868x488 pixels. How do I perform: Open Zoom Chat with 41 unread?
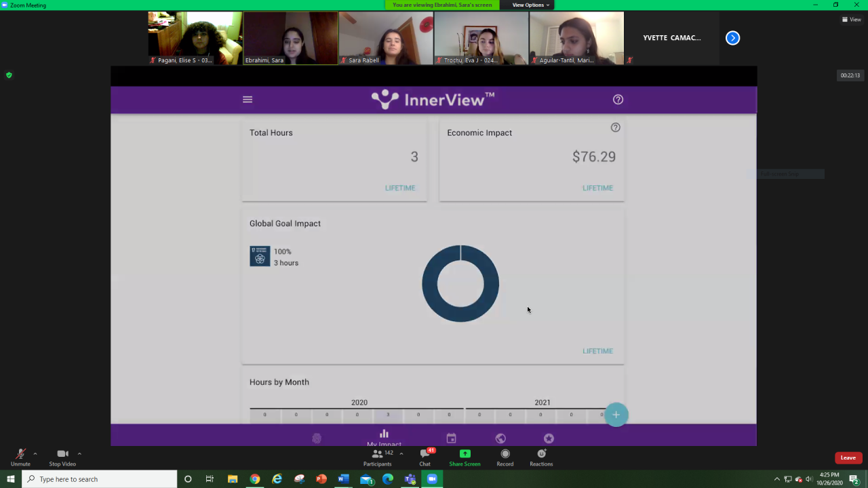pyautogui.click(x=425, y=457)
